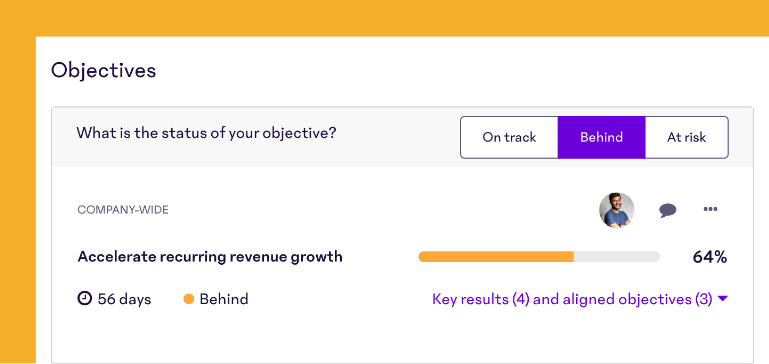
Task: Click the 64% progress percentage
Action: click(709, 257)
